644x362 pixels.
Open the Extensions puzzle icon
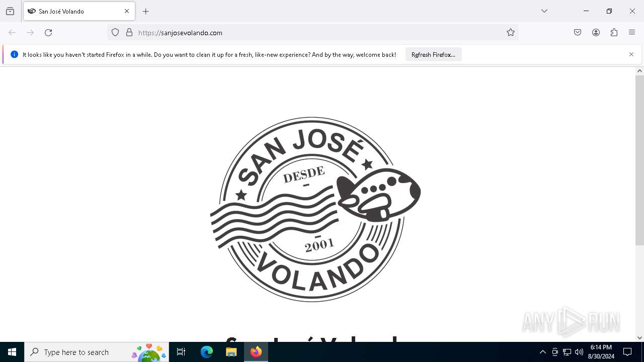point(614,33)
